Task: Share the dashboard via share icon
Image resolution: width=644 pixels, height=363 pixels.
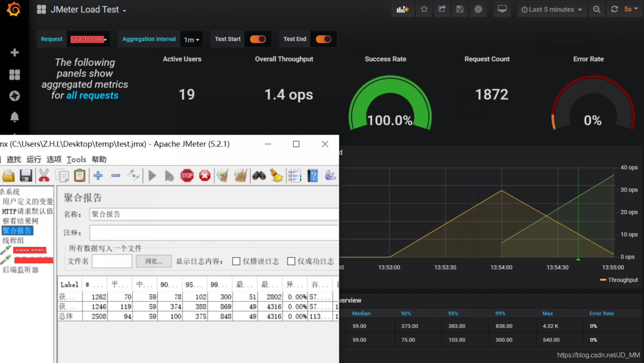Action: click(x=442, y=9)
